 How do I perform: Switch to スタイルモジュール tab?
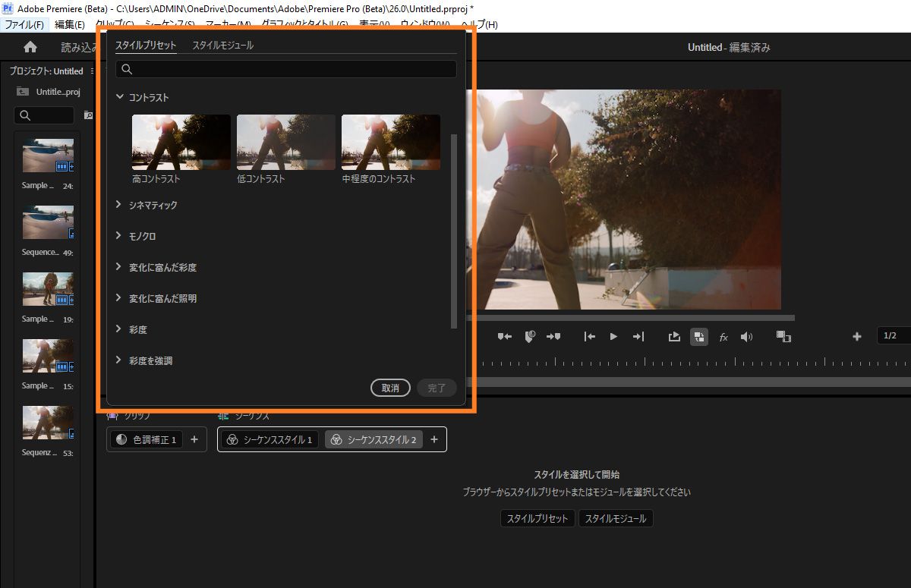222,46
